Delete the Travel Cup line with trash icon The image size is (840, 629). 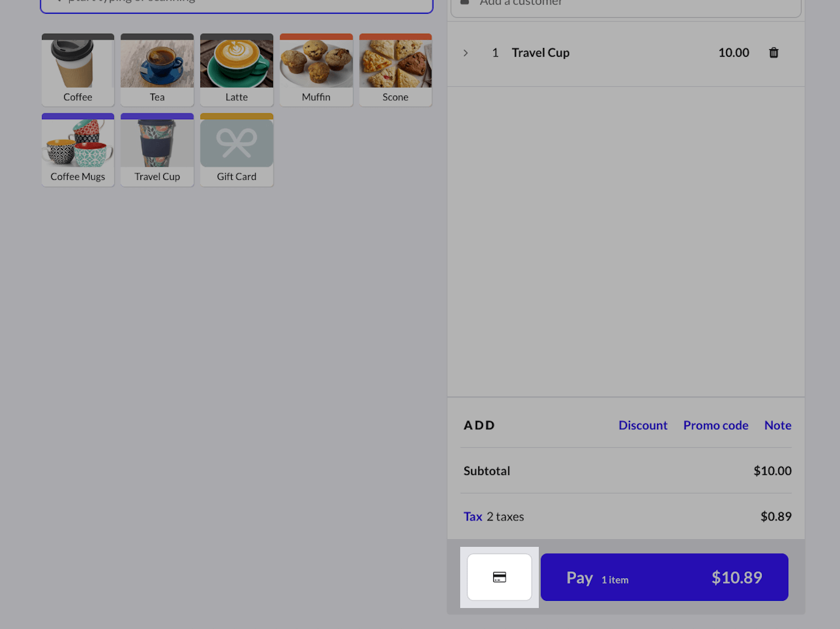(773, 53)
